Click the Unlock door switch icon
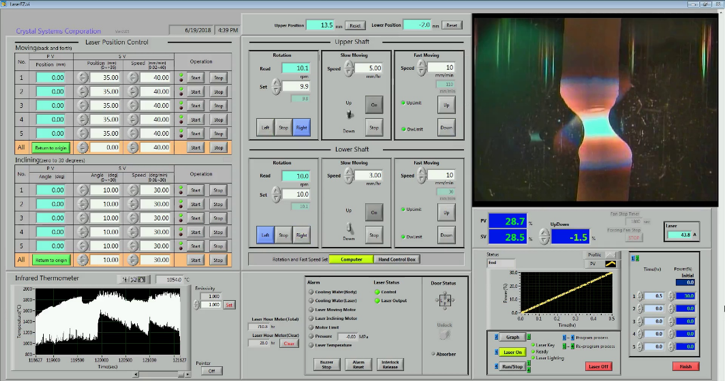725x381 pixels. click(x=444, y=334)
